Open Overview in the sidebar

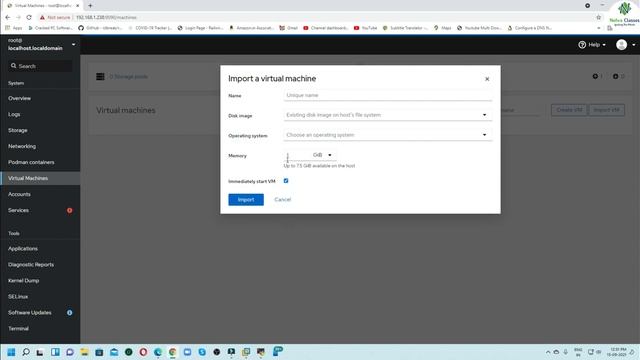(x=19, y=98)
